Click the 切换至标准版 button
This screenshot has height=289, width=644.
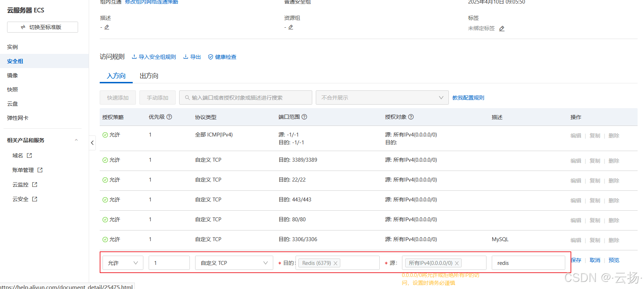coord(43,27)
